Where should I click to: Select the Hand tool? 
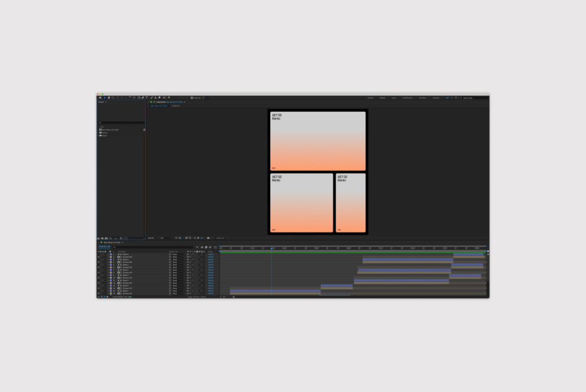[x=109, y=98]
